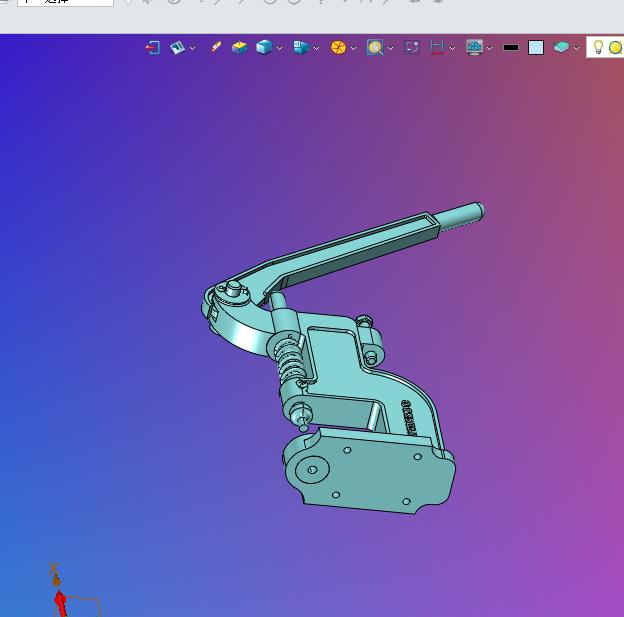Open dropdown beside the oriented view icon

(x=316, y=48)
